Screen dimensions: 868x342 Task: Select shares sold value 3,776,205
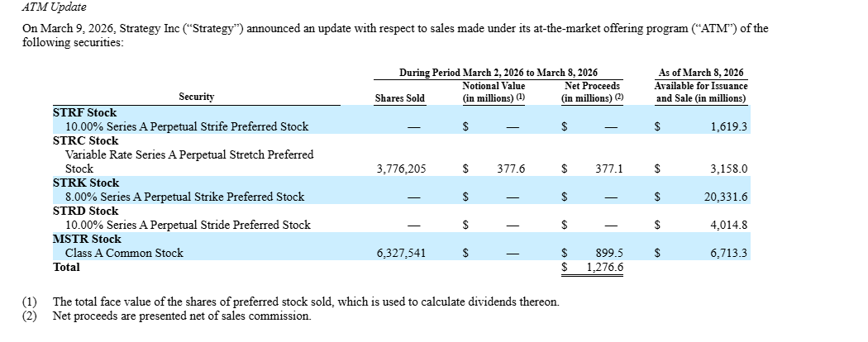coord(401,169)
